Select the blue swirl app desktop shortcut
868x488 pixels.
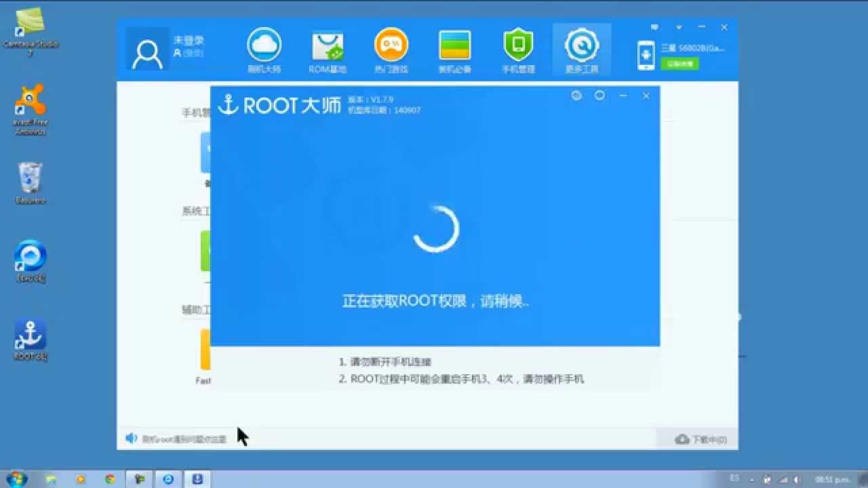pyautogui.click(x=30, y=261)
